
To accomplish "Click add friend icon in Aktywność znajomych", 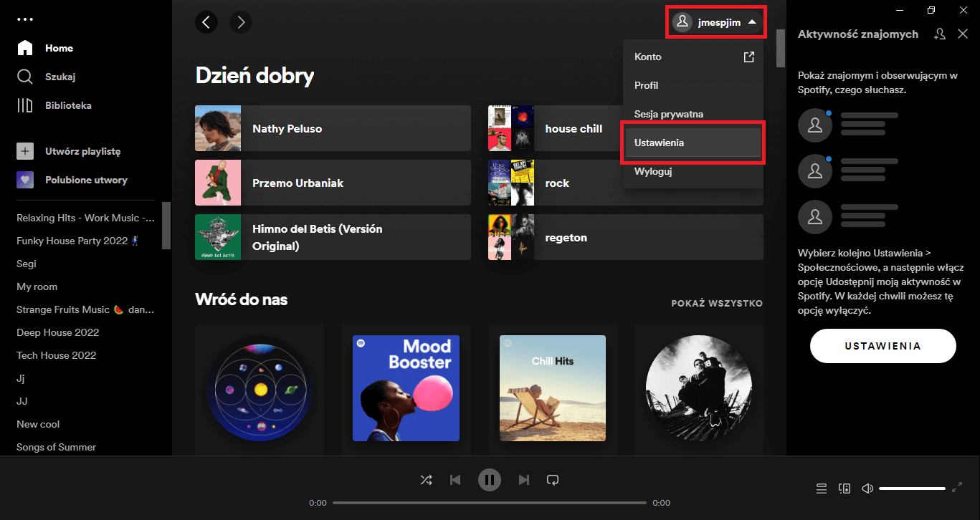I will point(940,34).
